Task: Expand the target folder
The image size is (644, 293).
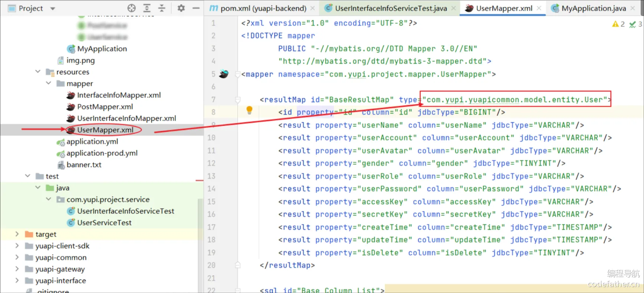Action: point(17,234)
